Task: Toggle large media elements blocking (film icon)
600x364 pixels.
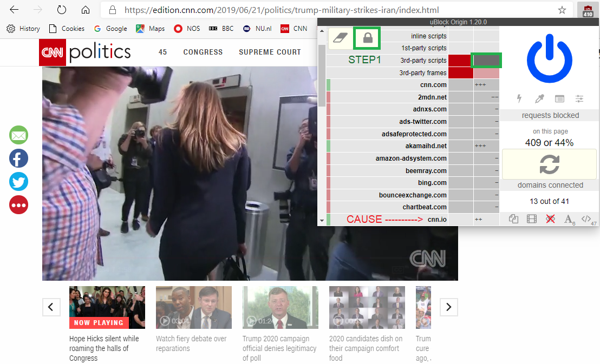Action: (532, 219)
